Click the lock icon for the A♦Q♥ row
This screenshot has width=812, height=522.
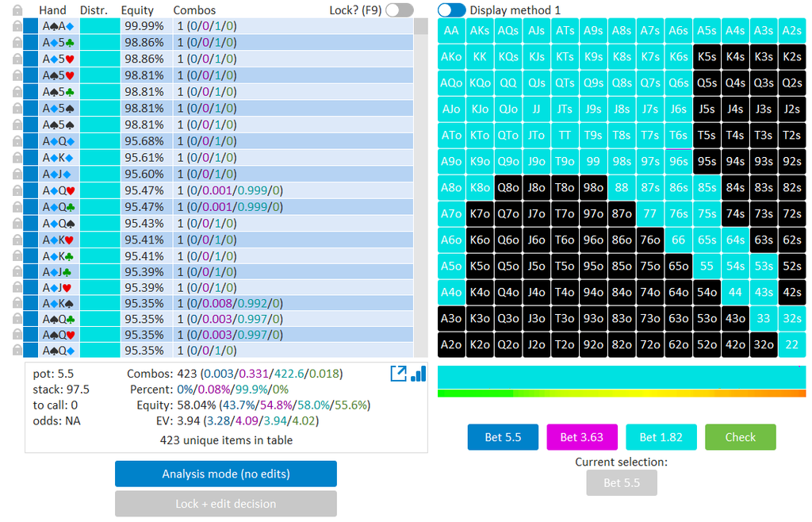pos(17,190)
